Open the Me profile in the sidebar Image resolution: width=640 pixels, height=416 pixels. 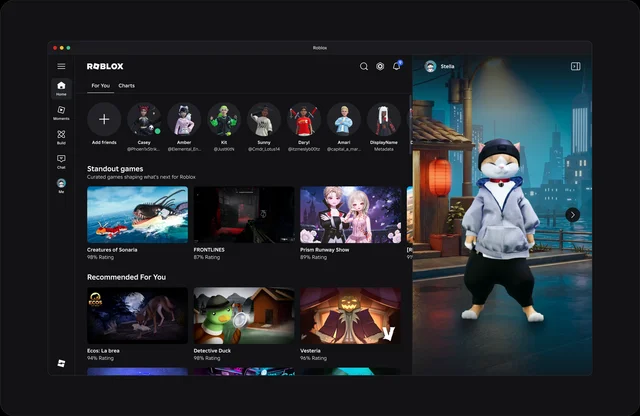[61, 185]
